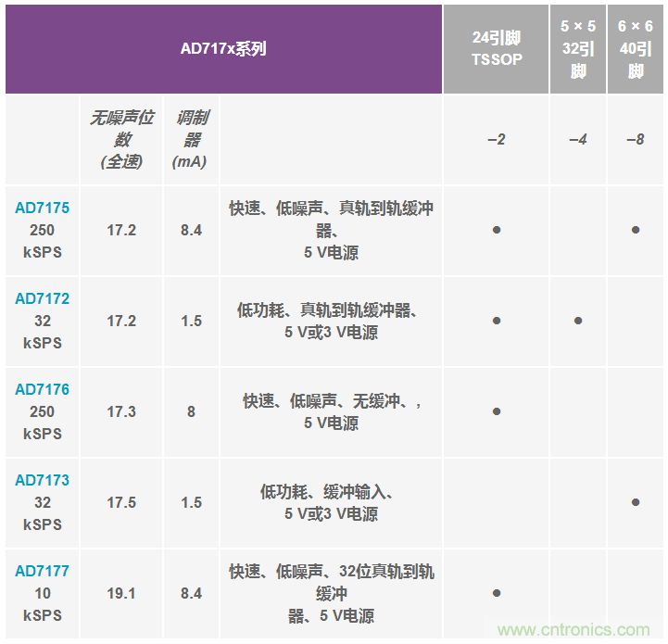Viewport: 668px width, 644px height.
Task: Click the AD717x系列 purple header
Action: (223, 49)
